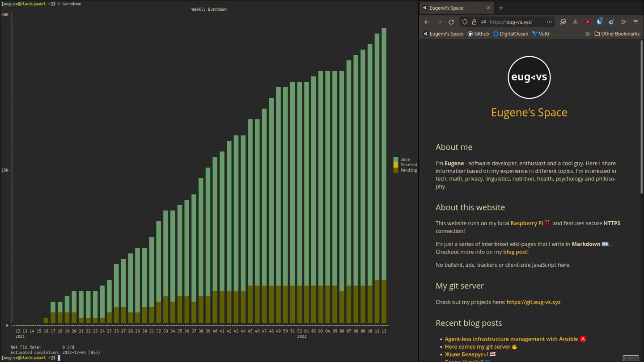Click the Done legend swatch on the burndown chart
The height and width of the screenshot is (362, 644).
click(395, 159)
